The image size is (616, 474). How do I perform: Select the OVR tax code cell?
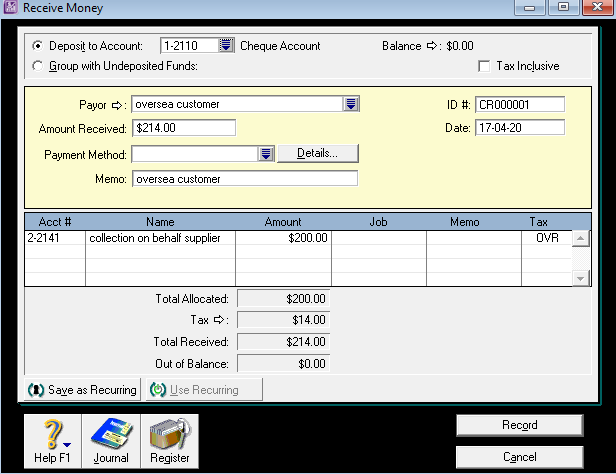tap(547, 238)
